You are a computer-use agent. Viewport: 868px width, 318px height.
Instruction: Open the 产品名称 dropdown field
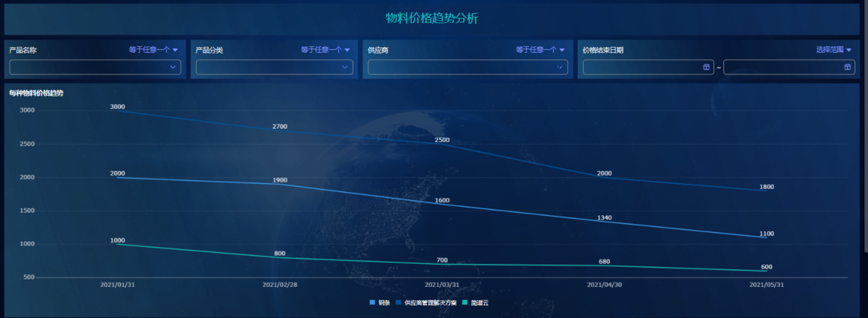click(95, 67)
